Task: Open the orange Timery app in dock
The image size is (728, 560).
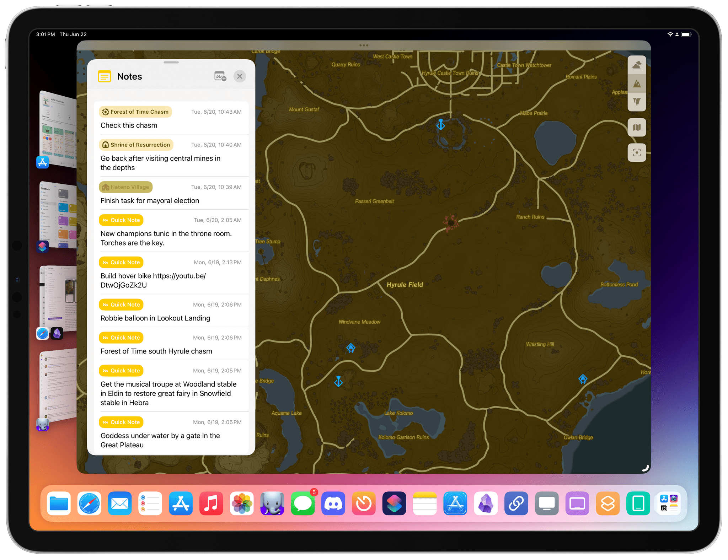Action: (364, 504)
